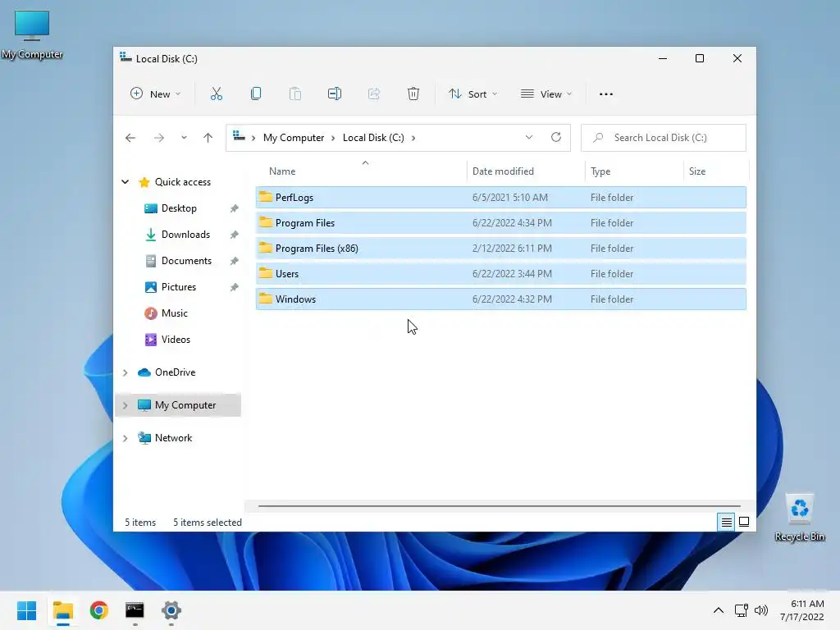Open File Explorer from the taskbar

click(x=62, y=610)
